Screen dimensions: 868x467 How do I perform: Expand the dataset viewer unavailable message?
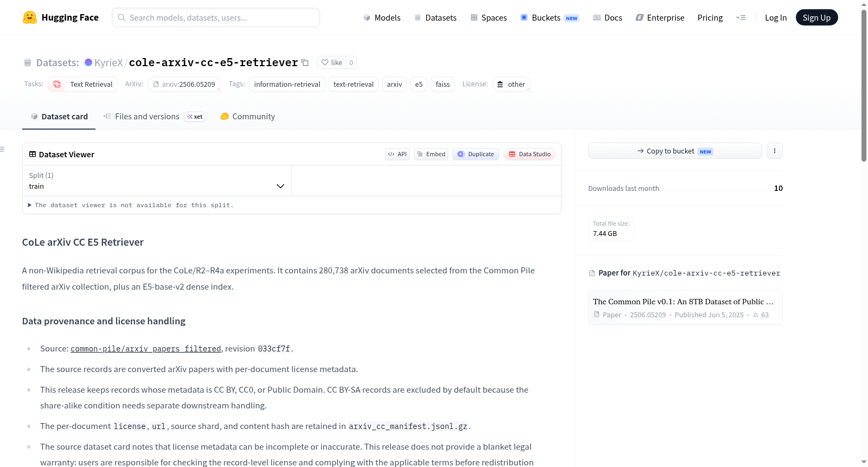click(x=131, y=205)
